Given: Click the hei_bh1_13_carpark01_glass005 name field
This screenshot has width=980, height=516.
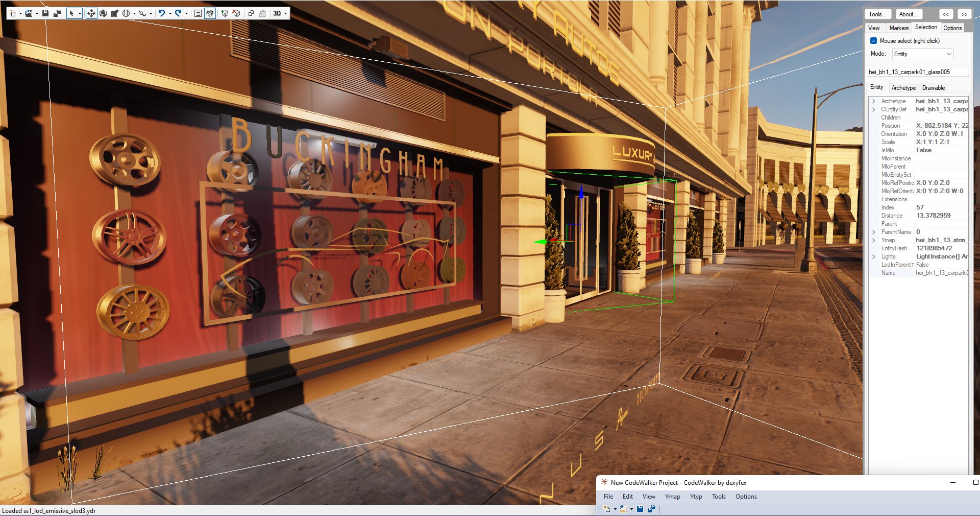Looking at the screenshot, I should click(x=918, y=72).
